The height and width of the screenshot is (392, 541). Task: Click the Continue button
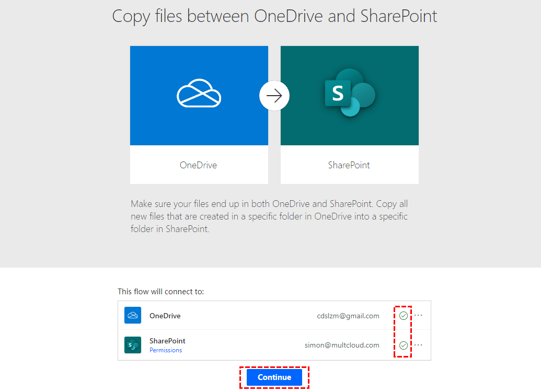pos(274,377)
